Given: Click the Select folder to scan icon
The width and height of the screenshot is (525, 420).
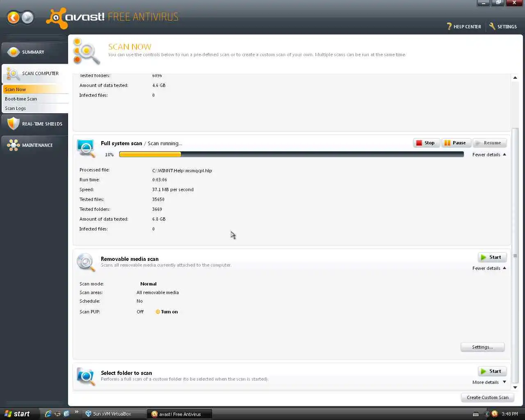Looking at the screenshot, I should (x=86, y=376).
